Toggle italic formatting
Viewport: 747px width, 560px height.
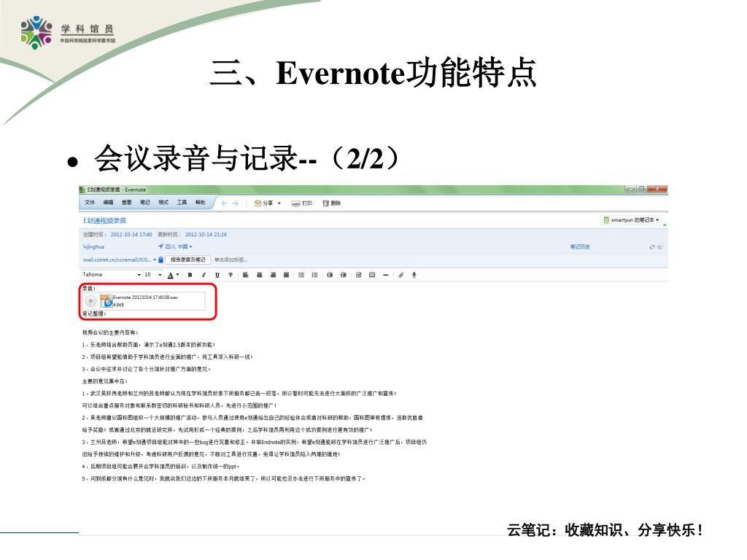204,275
